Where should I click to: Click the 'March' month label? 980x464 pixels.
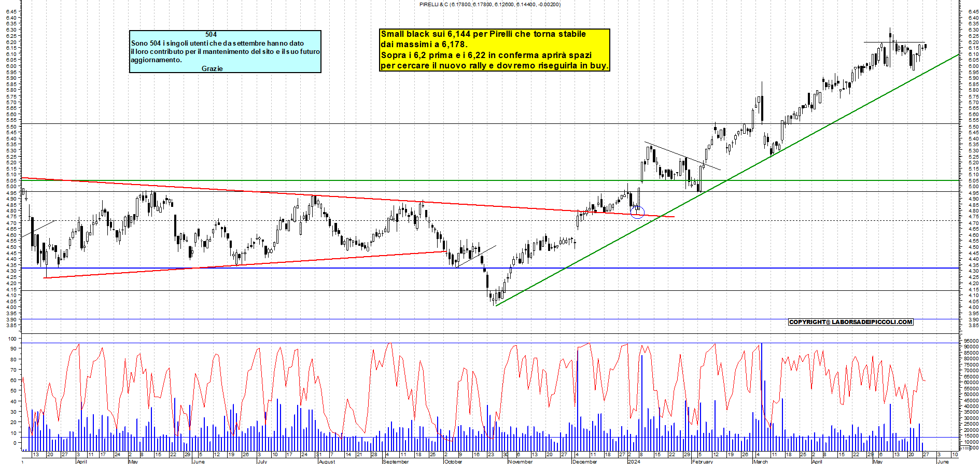(761, 461)
